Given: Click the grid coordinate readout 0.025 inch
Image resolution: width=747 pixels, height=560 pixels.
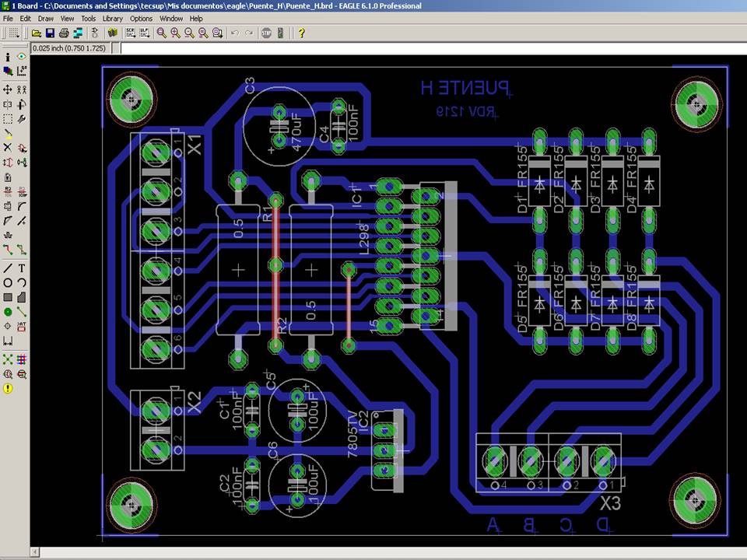Looking at the screenshot, I should tap(69, 48).
